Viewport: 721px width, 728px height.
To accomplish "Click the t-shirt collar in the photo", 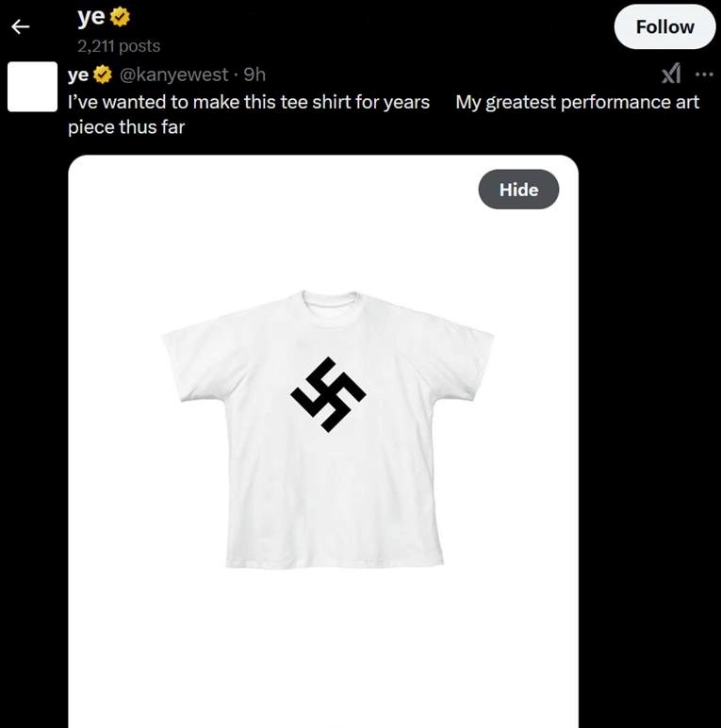I will [x=330, y=301].
